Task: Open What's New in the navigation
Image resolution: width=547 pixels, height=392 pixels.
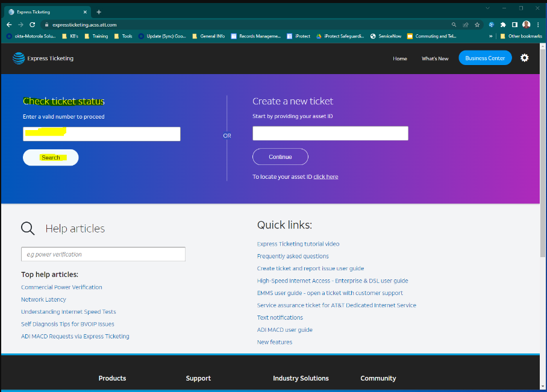Action: (x=435, y=58)
